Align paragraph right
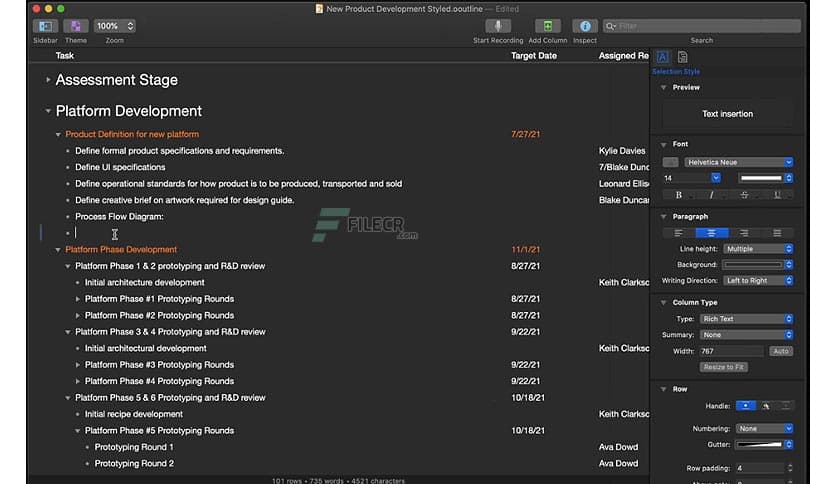This screenshot has height=484, width=836. 744,233
